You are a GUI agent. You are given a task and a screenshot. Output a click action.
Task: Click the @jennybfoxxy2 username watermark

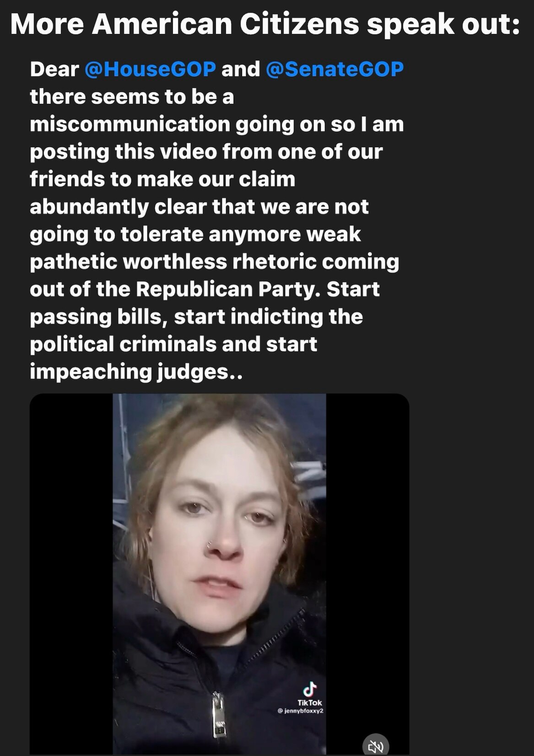point(300,711)
